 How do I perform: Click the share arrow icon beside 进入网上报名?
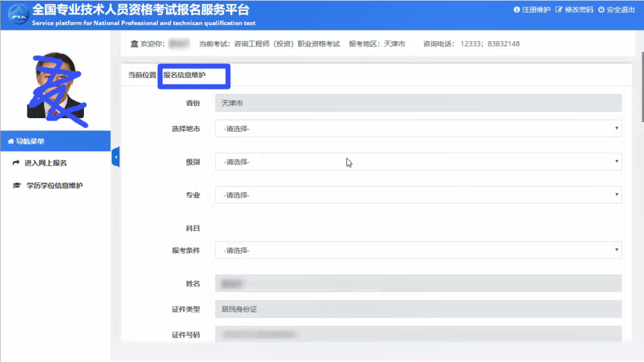[16, 163]
